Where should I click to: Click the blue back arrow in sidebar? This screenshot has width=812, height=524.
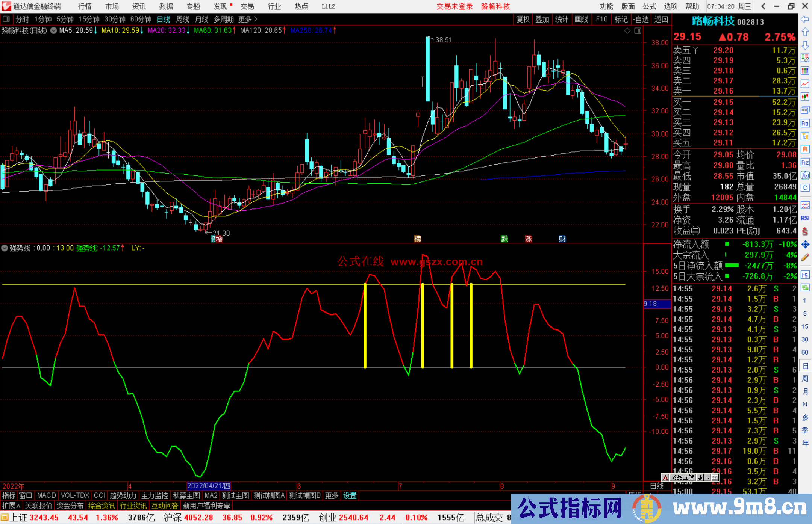point(805,19)
